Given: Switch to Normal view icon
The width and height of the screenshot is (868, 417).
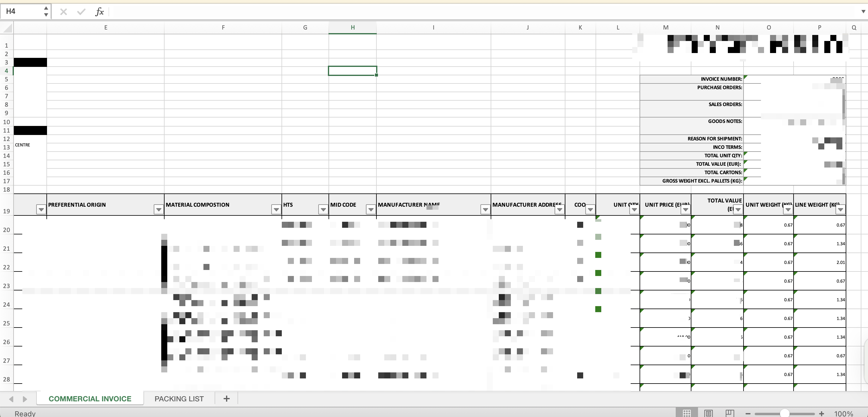Looking at the screenshot, I should coord(687,413).
